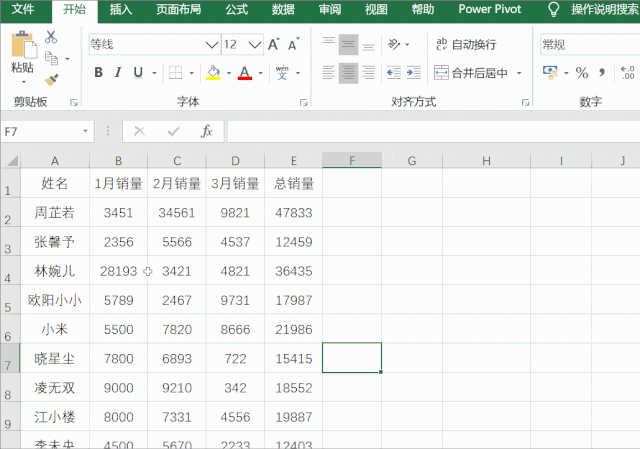Switch to the 审阅 tab

(330, 9)
